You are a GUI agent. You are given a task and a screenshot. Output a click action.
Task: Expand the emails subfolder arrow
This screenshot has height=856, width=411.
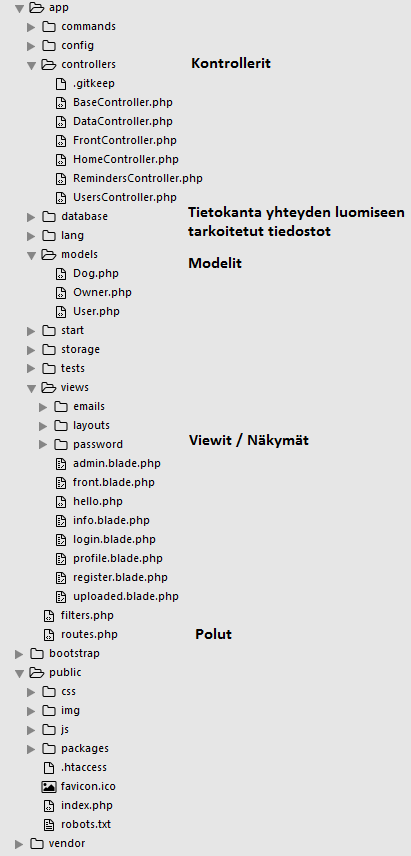[43, 407]
